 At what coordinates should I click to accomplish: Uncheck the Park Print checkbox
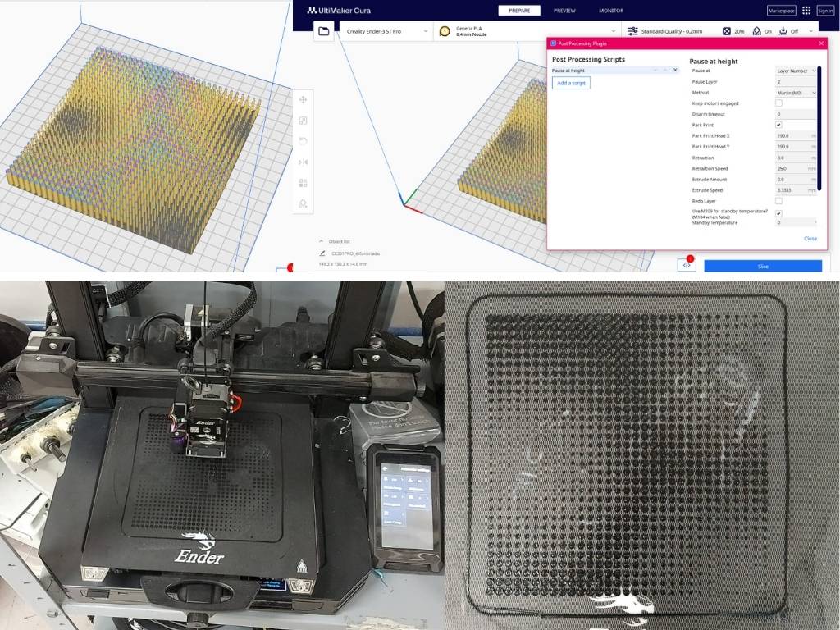778,125
